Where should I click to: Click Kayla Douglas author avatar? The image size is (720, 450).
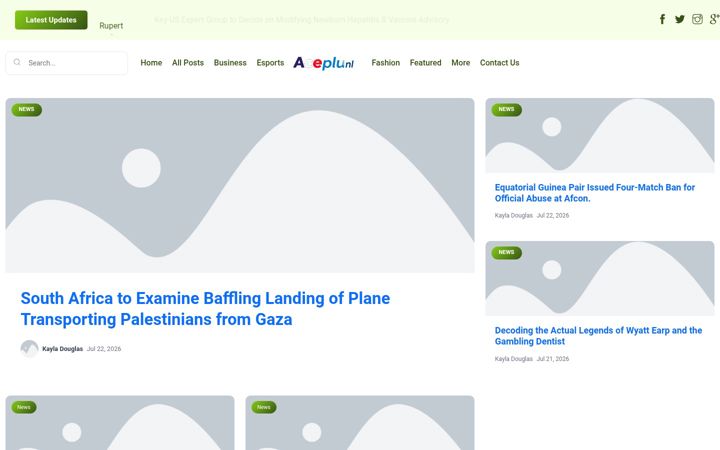point(29,349)
